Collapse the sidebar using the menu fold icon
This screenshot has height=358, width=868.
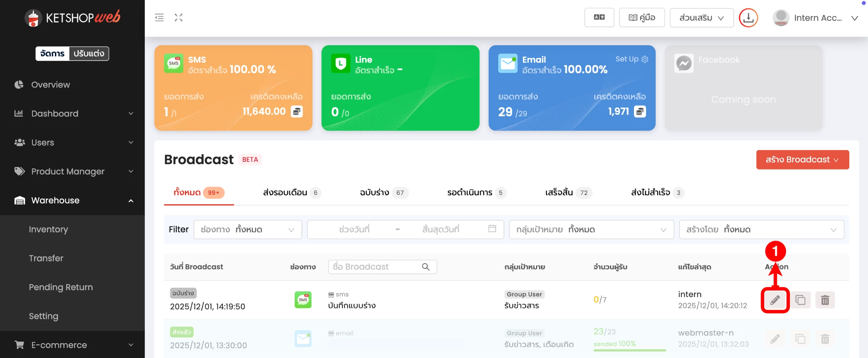pyautogui.click(x=159, y=18)
